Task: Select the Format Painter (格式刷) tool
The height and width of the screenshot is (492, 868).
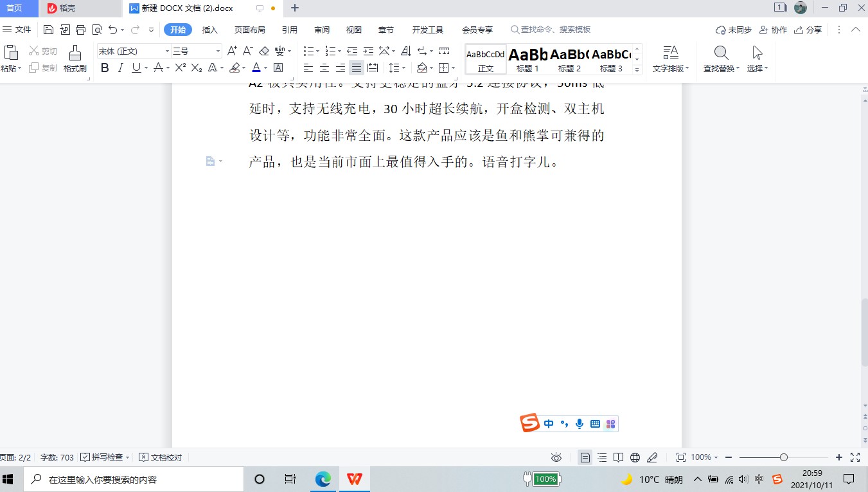Action: click(x=75, y=59)
